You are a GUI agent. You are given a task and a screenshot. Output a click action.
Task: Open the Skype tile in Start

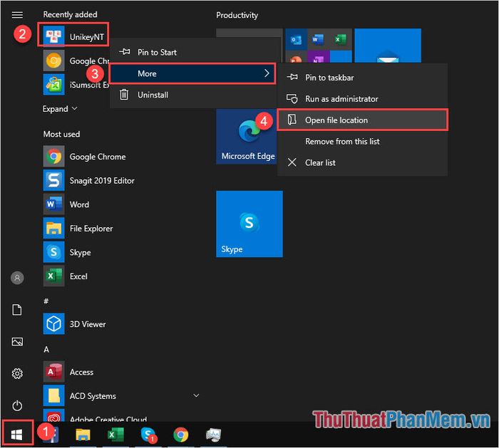point(249,224)
